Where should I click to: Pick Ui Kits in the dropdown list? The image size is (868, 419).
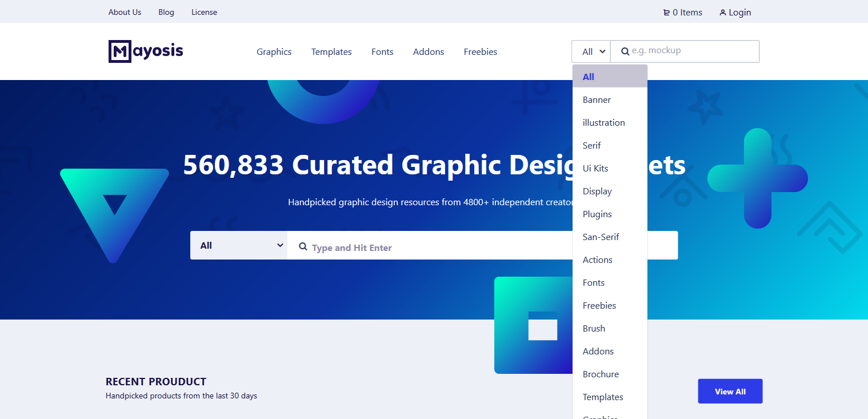pos(610,168)
